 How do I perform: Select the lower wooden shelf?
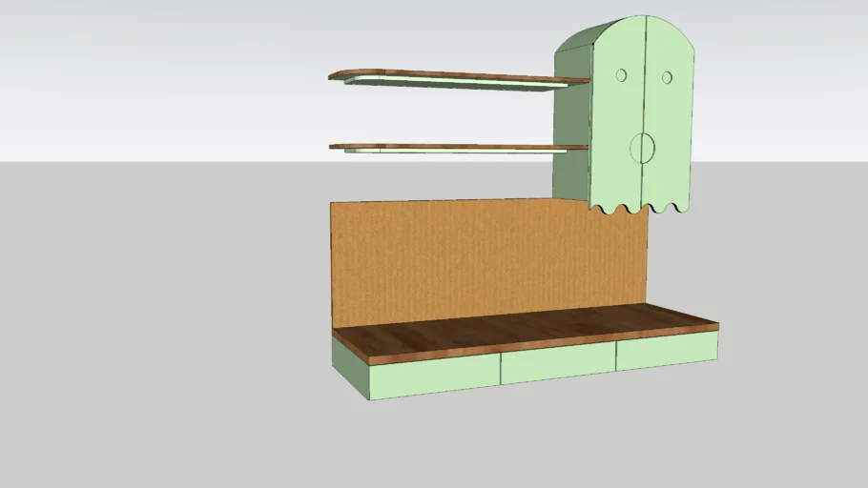458,147
